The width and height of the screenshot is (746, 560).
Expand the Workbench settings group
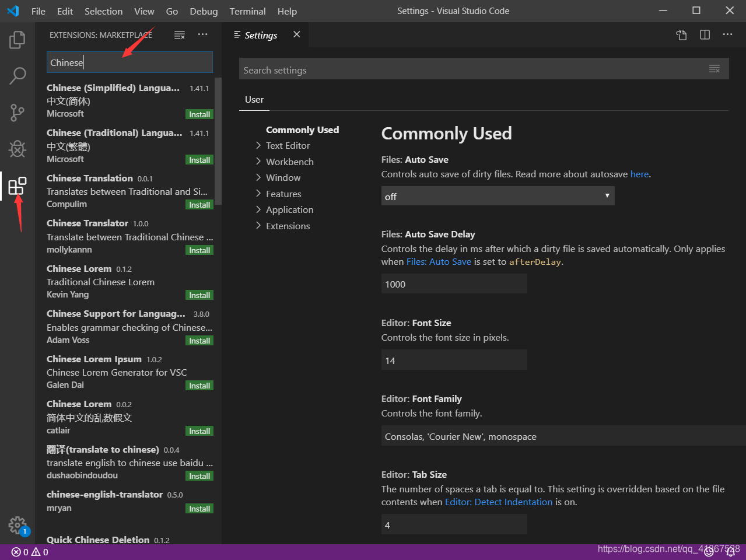tap(289, 162)
